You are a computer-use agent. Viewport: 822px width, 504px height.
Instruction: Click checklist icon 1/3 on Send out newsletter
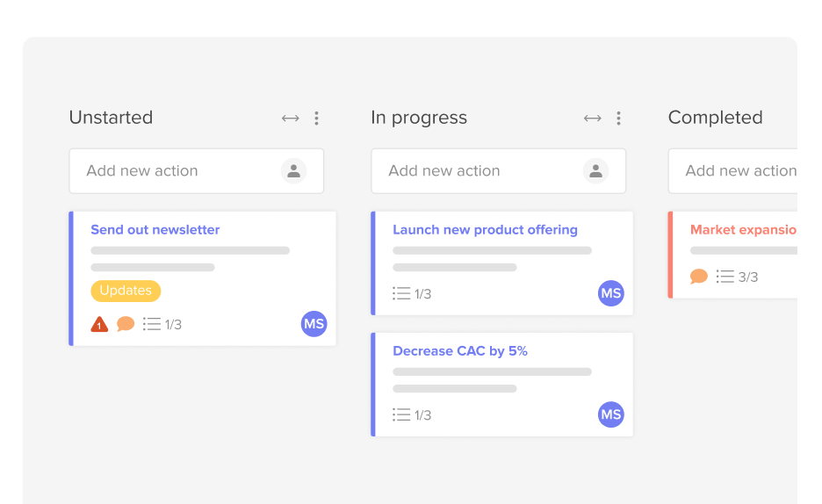[x=162, y=324]
